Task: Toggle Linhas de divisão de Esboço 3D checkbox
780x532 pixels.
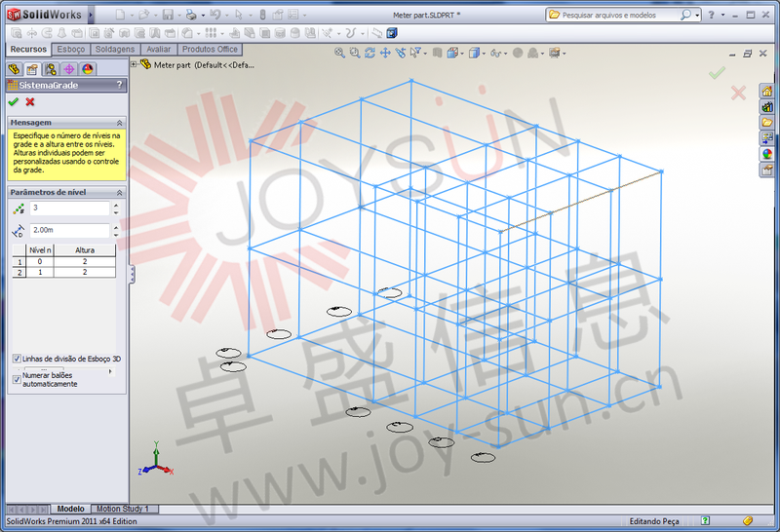Action: [17, 359]
